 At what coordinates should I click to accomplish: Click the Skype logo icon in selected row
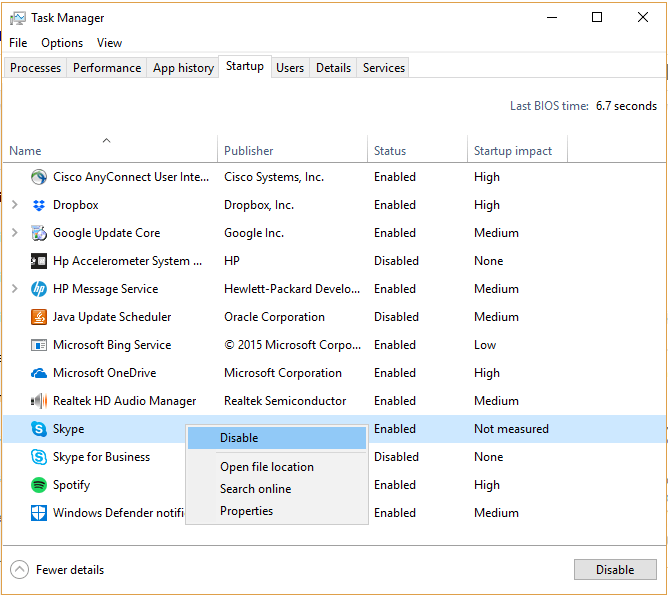tap(39, 429)
